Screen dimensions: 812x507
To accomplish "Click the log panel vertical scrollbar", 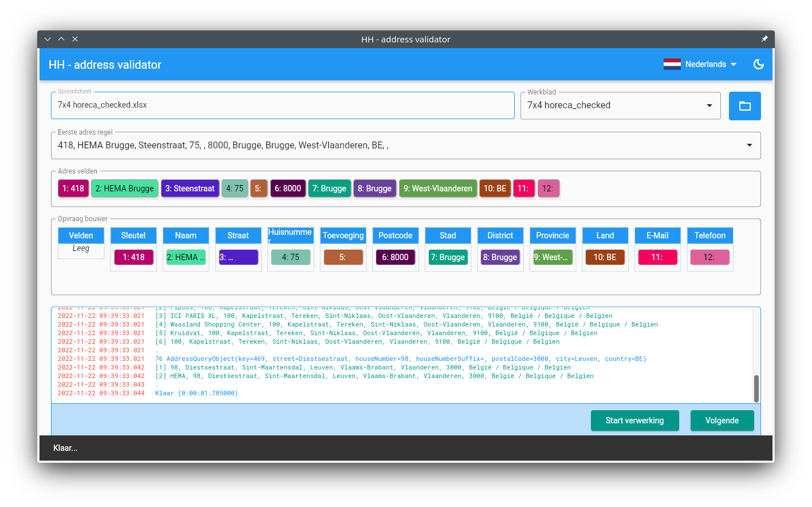I will pyautogui.click(x=756, y=388).
